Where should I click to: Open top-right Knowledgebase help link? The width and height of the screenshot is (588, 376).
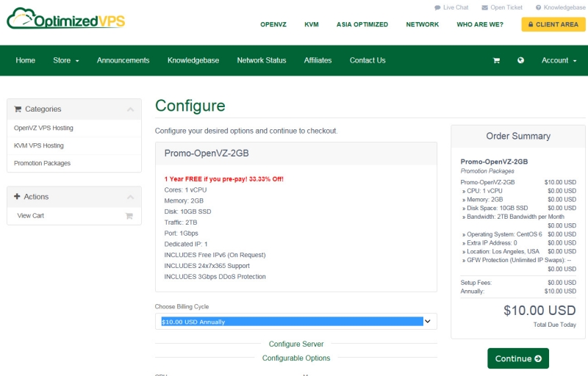[561, 7]
